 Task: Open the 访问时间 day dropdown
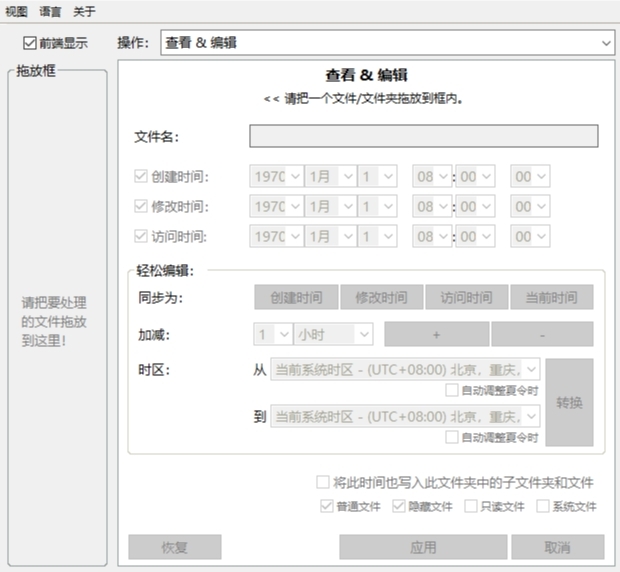tap(377, 236)
